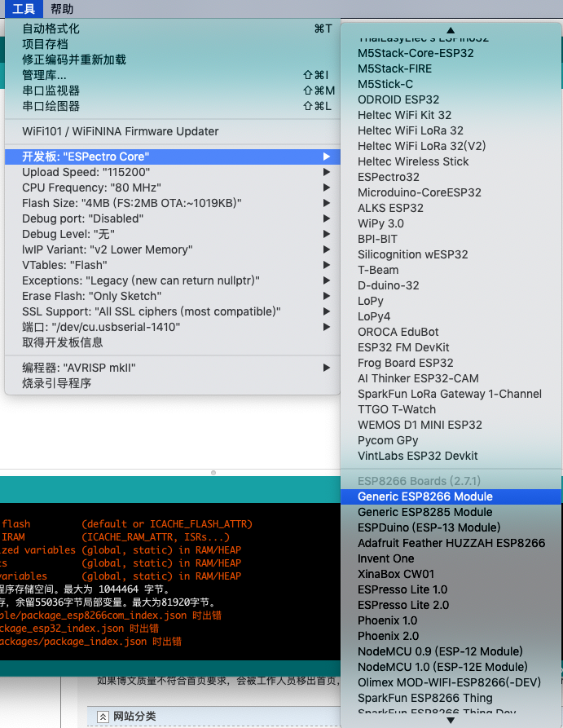Expand Erase Flash Only Sketch submenu

tap(172, 296)
